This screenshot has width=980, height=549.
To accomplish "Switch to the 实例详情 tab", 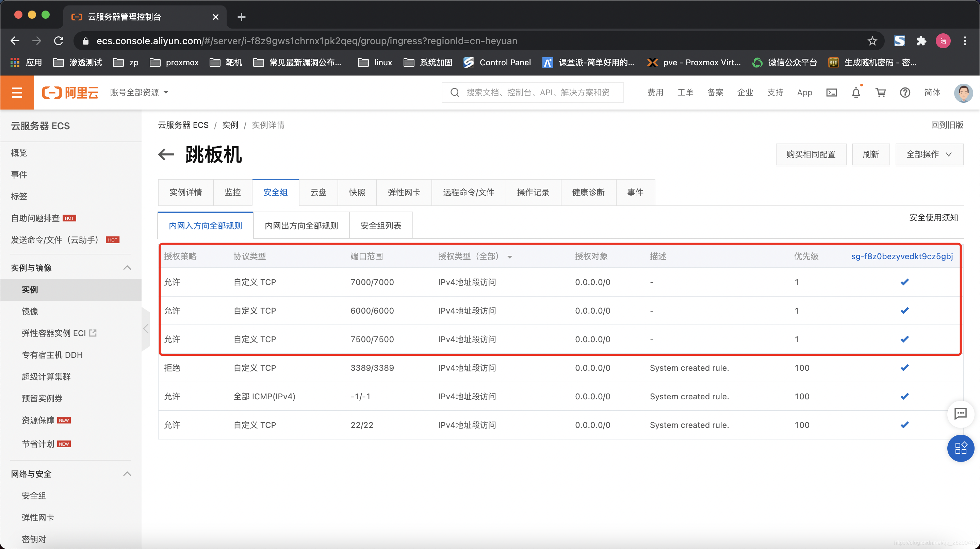I will point(186,193).
